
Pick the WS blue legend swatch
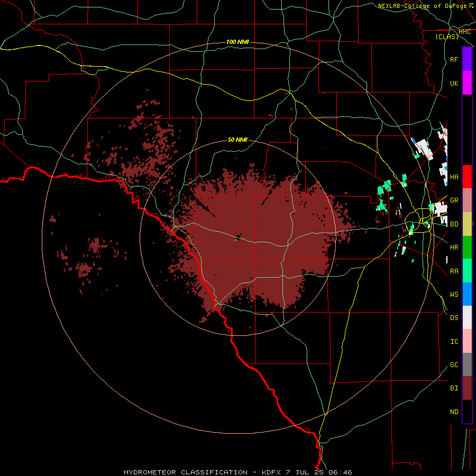[x=467, y=294]
